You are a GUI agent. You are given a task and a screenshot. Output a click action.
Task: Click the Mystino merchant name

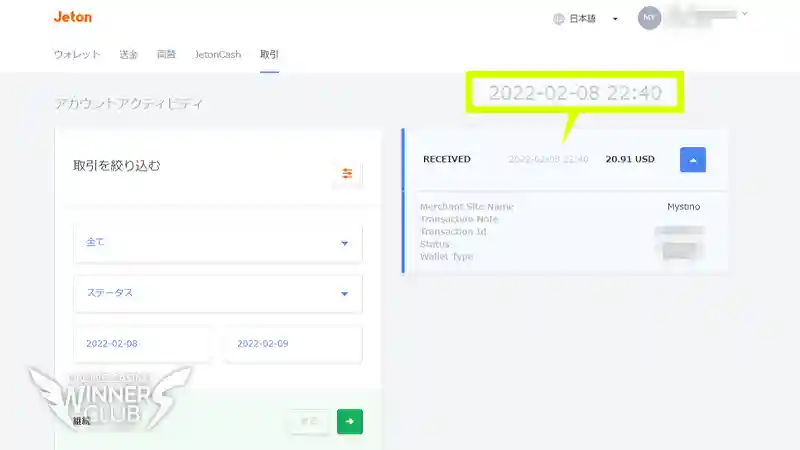(683, 207)
